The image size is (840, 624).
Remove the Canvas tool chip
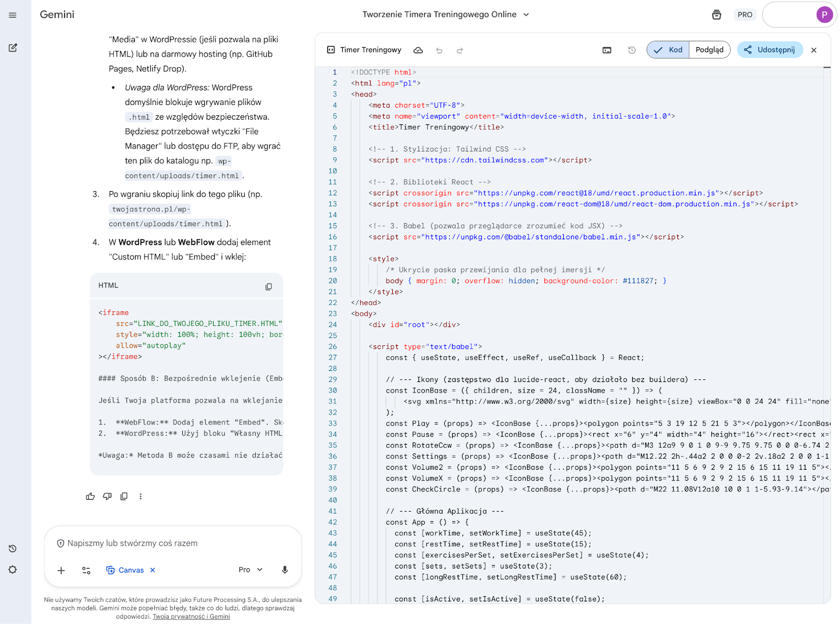pyautogui.click(x=153, y=570)
